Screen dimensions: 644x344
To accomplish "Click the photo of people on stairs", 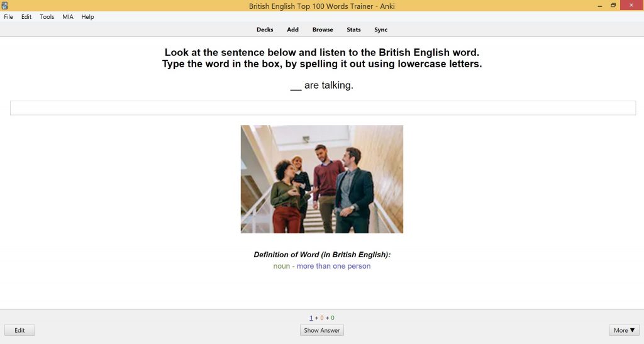I will coord(322,179).
